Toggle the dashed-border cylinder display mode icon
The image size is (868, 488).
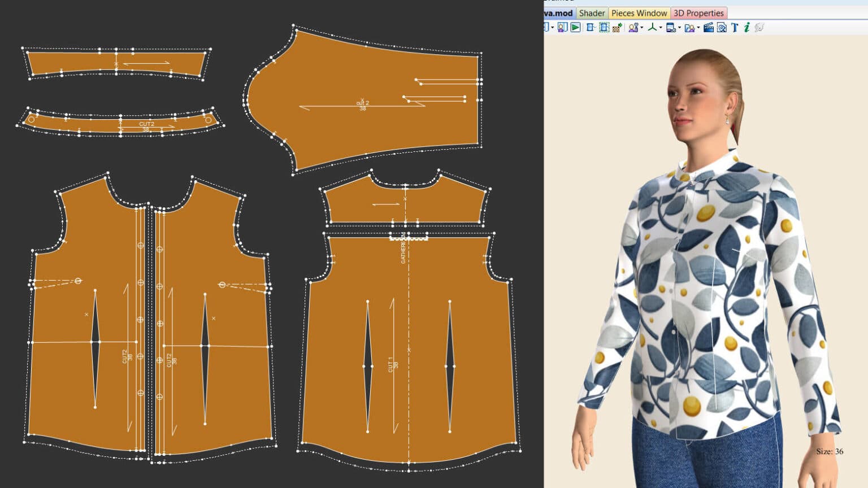604,27
